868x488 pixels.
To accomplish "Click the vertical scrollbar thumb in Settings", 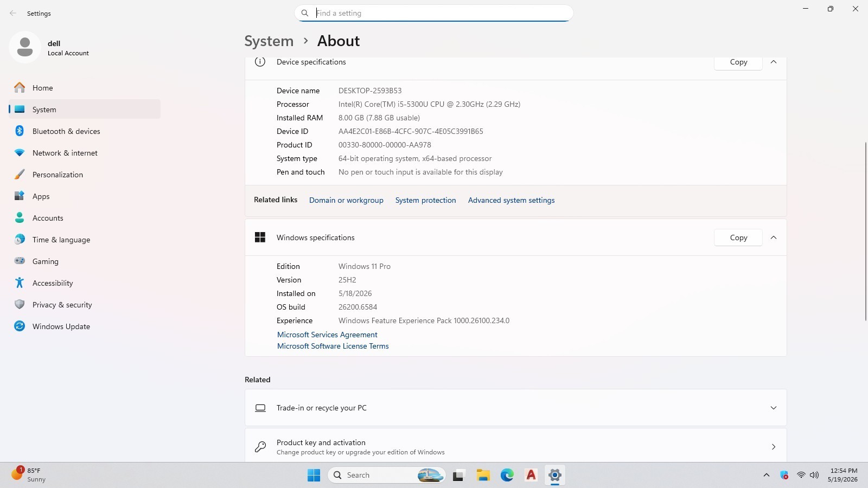I will point(865,231).
